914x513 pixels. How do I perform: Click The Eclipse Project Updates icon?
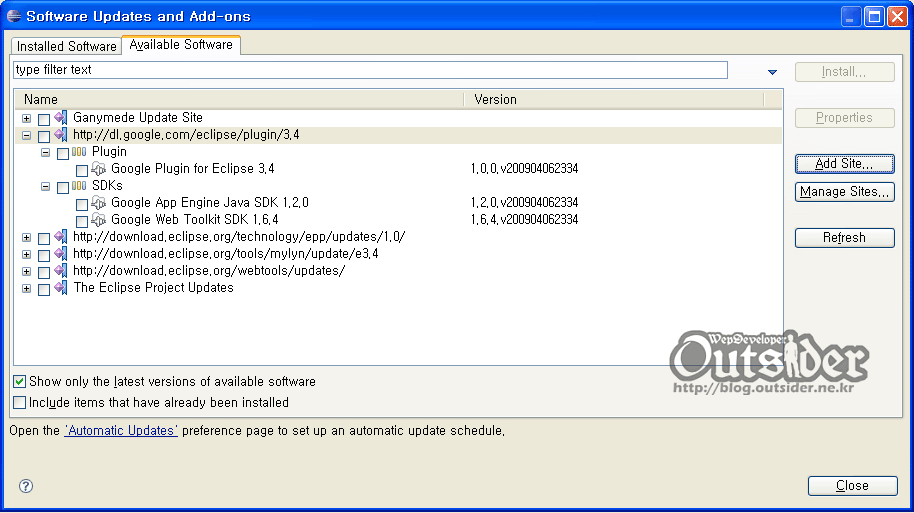pos(61,287)
